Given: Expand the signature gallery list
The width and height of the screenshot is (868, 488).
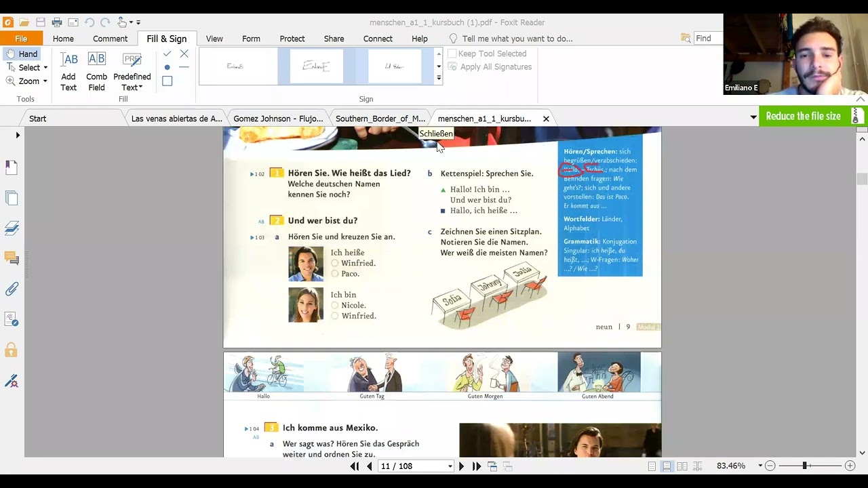Looking at the screenshot, I should tap(439, 79).
